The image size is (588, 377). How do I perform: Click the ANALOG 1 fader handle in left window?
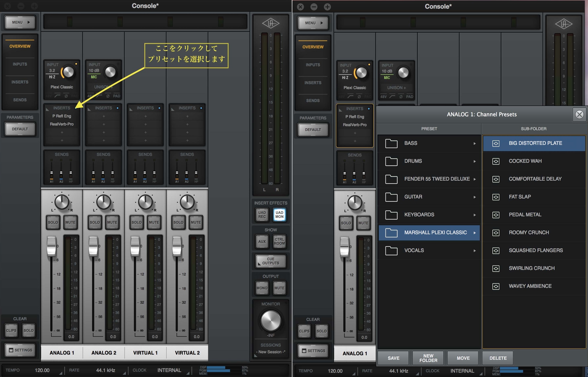pyautogui.click(x=51, y=246)
